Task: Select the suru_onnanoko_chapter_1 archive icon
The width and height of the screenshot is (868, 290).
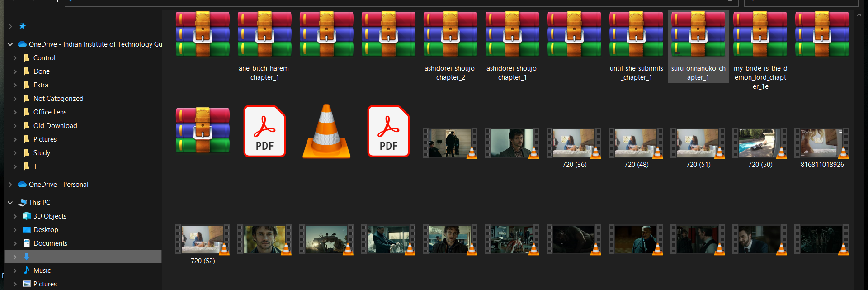Action: coord(698,34)
